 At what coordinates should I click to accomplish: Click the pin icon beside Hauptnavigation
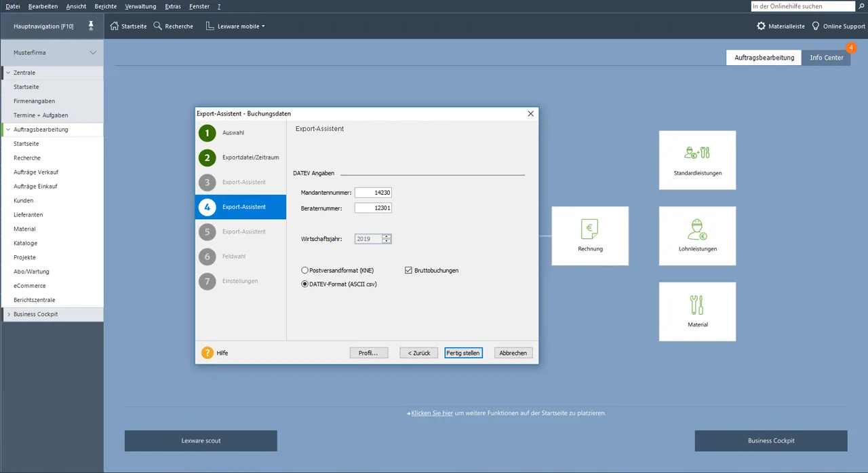(91, 26)
